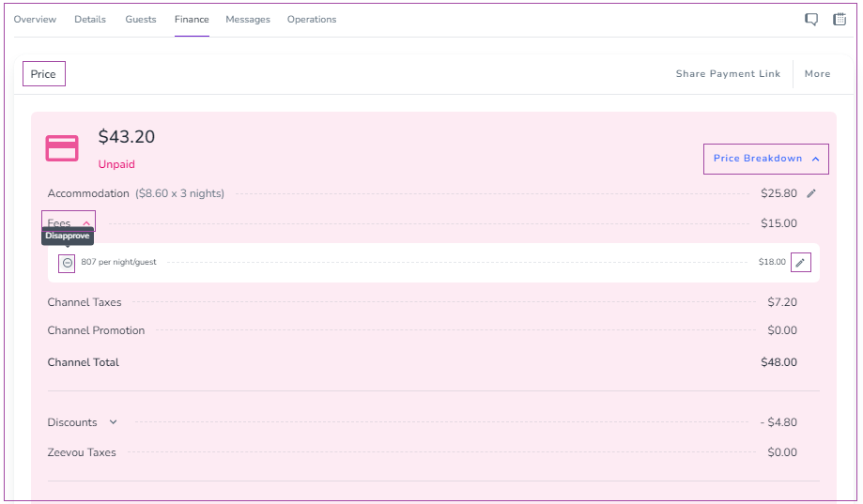Switch to the Details tab
Image resolution: width=863 pixels, height=504 pixels.
point(90,20)
